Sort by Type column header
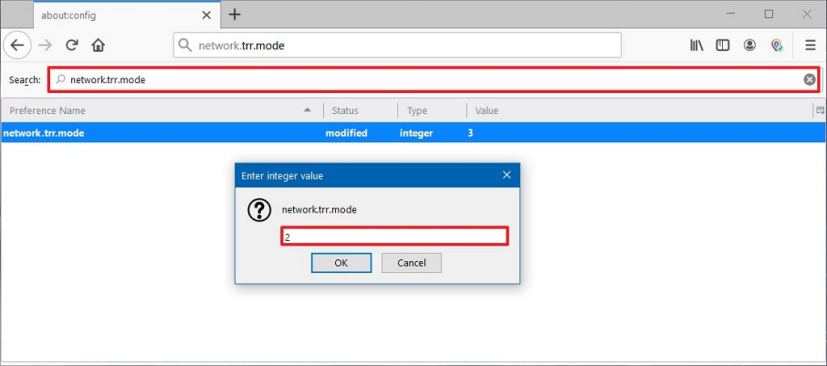827x366 pixels. click(x=432, y=111)
